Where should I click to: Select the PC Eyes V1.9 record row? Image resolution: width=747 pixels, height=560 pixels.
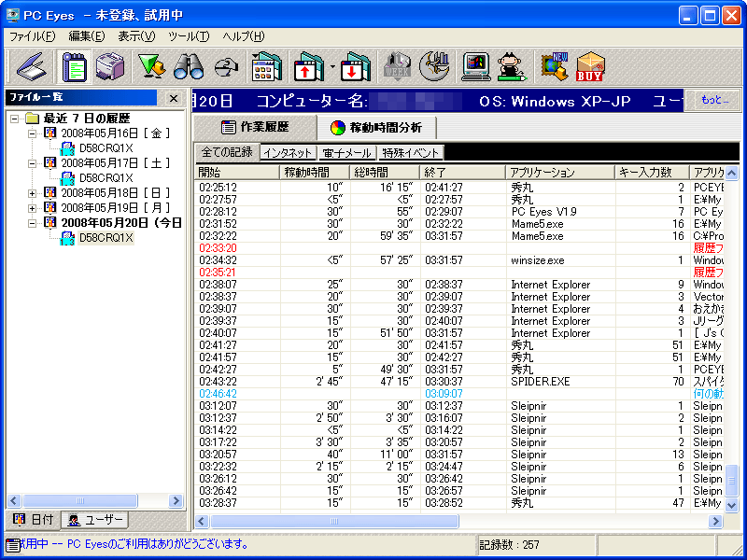459,212
